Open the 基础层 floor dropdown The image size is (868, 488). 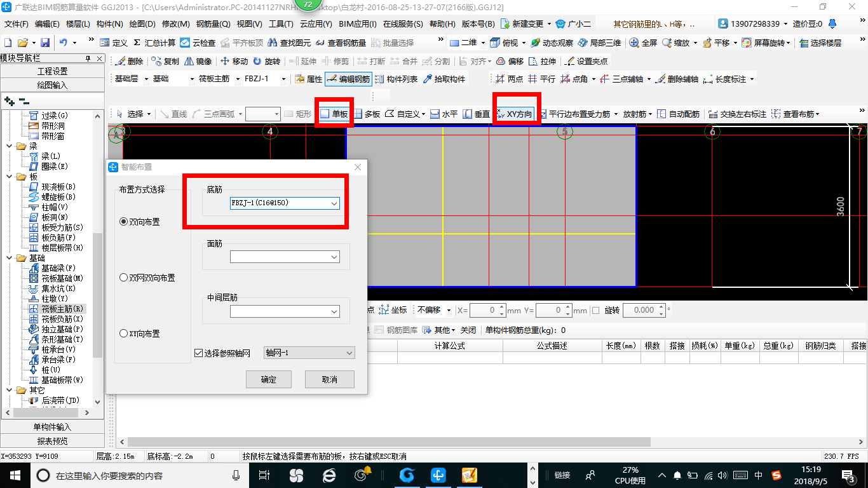click(131, 79)
